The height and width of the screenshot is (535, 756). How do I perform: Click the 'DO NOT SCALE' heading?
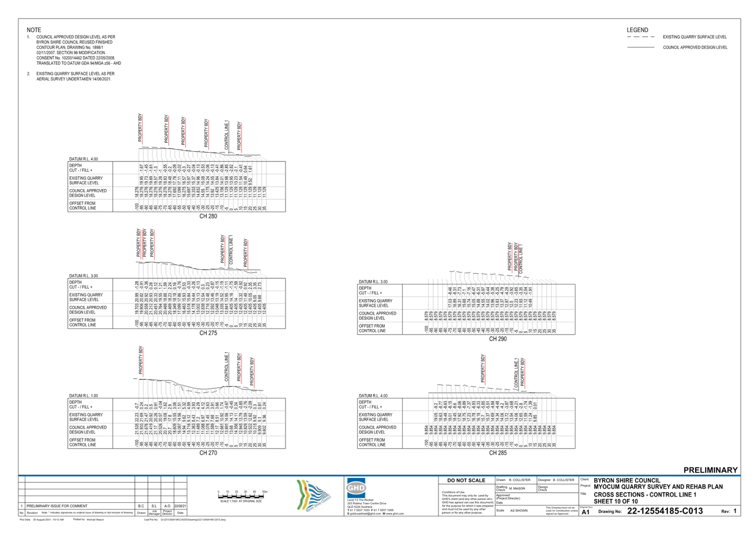pos(466,480)
